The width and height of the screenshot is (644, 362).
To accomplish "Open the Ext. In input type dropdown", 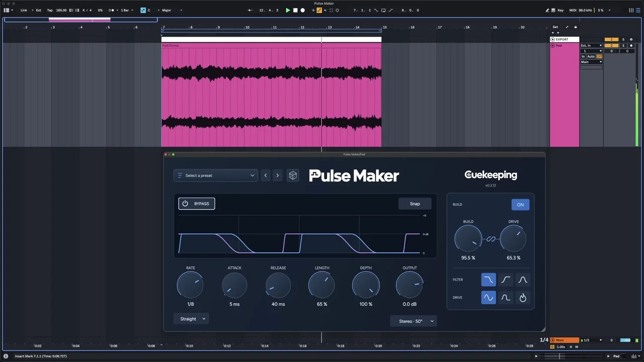I will (x=592, y=45).
